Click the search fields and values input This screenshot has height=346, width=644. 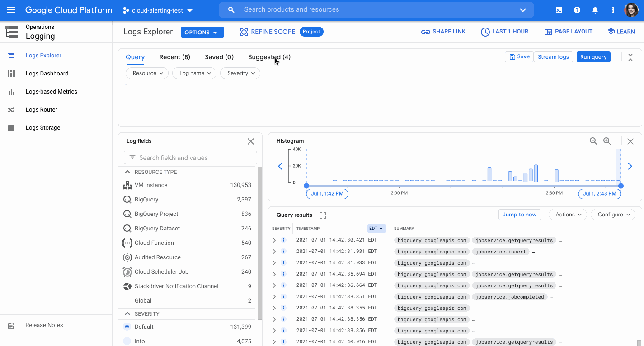pyautogui.click(x=190, y=157)
